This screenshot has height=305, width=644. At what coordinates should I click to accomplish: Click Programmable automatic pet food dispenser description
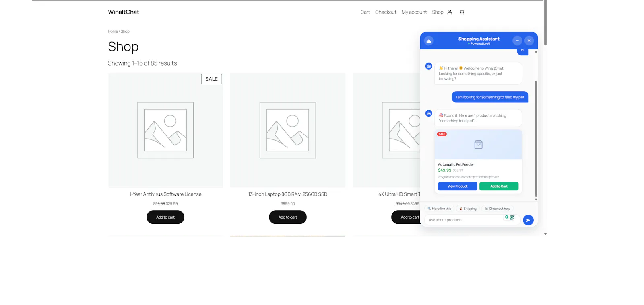(x=468, y=177)
